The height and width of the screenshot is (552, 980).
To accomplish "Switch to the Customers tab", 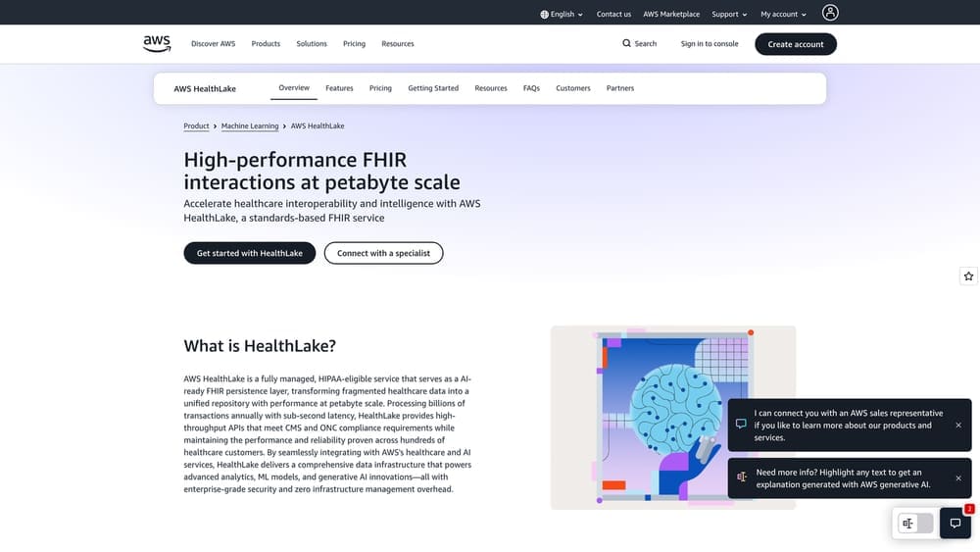I will coord(573,88).
